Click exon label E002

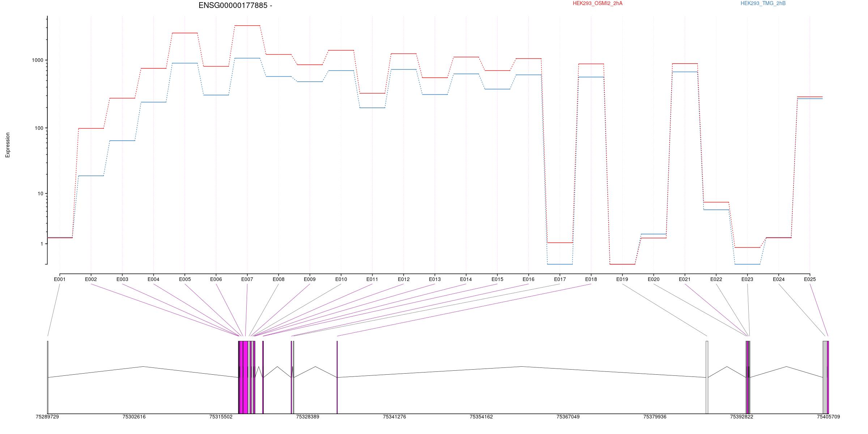point(91,279)
